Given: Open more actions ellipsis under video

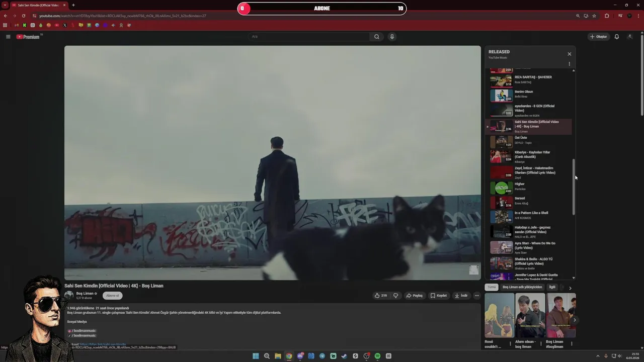Looking at the screenshot, I should coord(477,296).
